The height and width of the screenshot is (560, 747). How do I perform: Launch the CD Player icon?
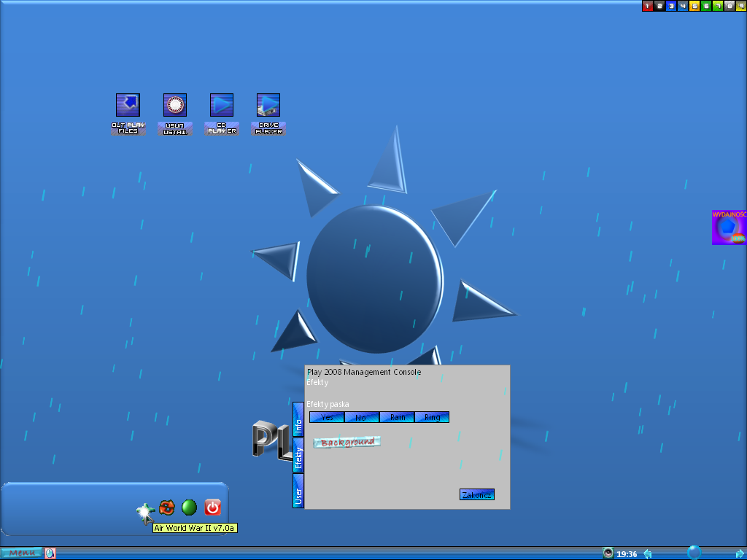tap(222, 106)
